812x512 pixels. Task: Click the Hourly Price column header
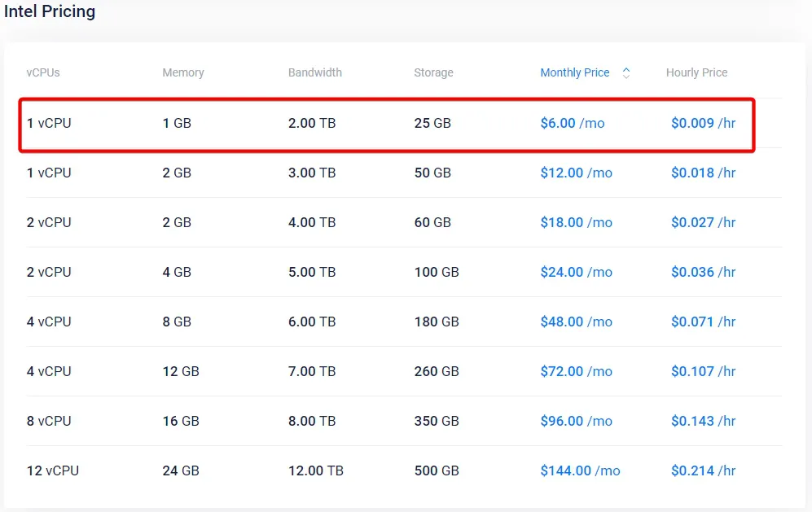[696, 73]
